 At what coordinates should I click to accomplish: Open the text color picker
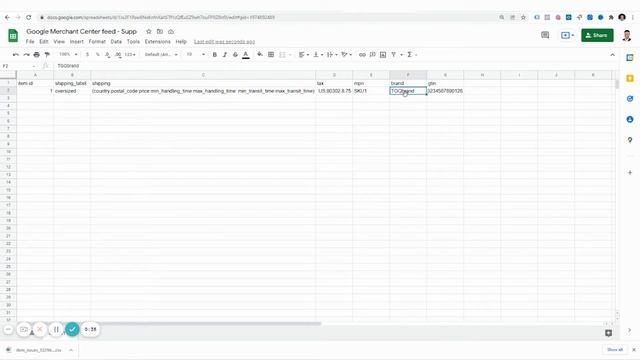pyautogui.click(x=246, y=55)
